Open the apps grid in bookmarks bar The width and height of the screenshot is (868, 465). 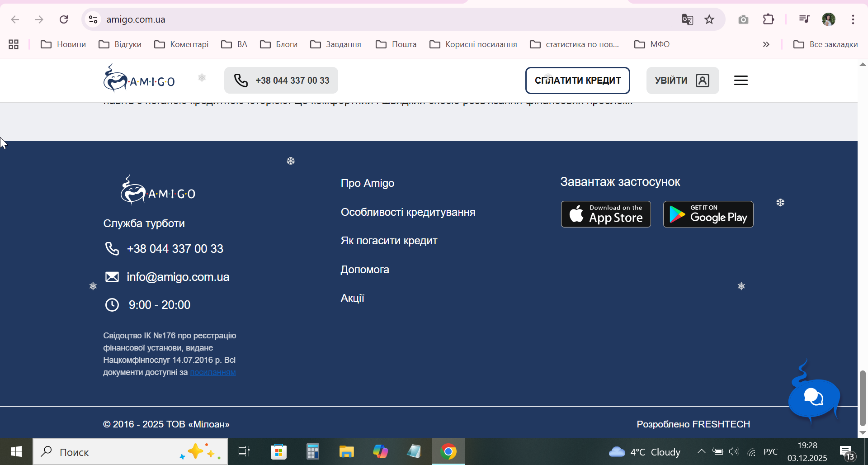(14, 44)
